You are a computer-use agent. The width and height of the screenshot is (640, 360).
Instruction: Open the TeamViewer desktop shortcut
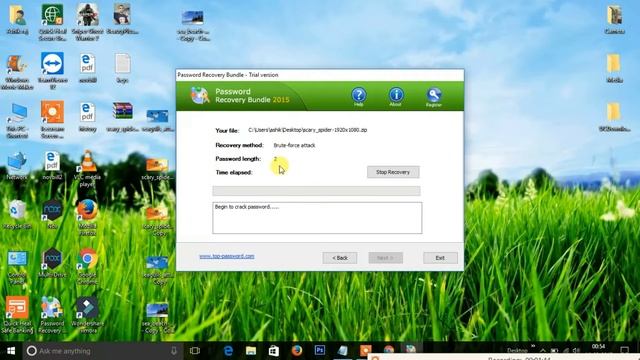[52, 70]
